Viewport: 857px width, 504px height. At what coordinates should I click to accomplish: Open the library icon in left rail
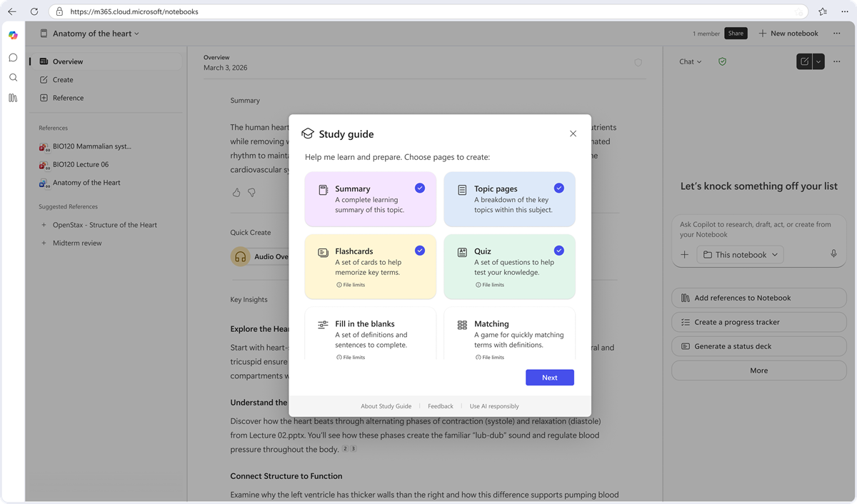coord(13,98)
